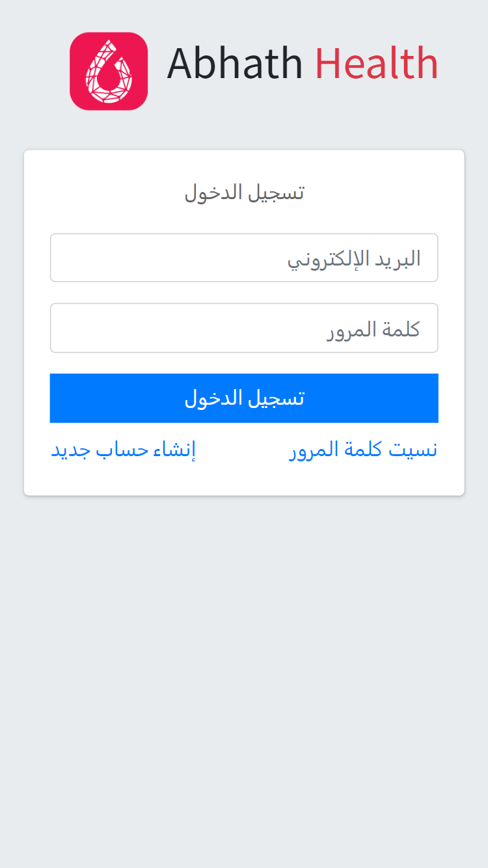
Task: Click the white login card panel
Action: [244, 481]
